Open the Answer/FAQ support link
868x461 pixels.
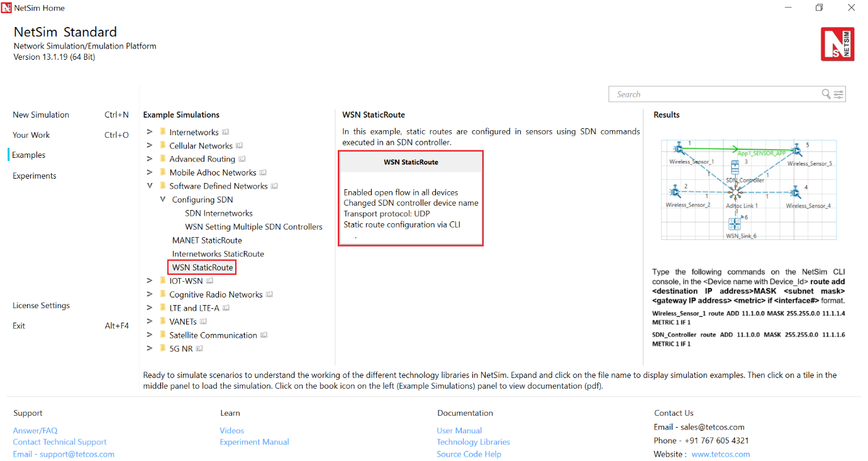pos(35,431)
